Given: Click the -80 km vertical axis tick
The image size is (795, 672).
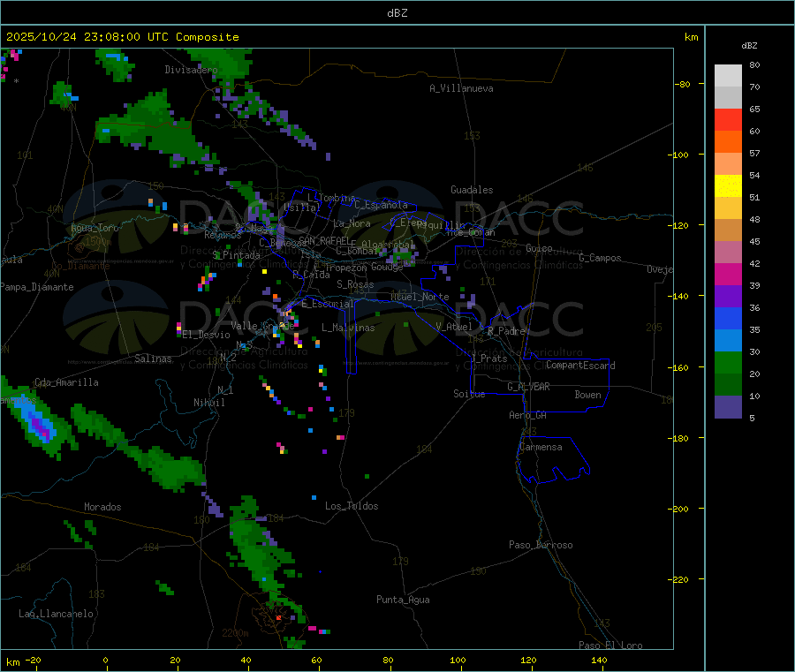Looking at the screenshot, I should 682,84.
